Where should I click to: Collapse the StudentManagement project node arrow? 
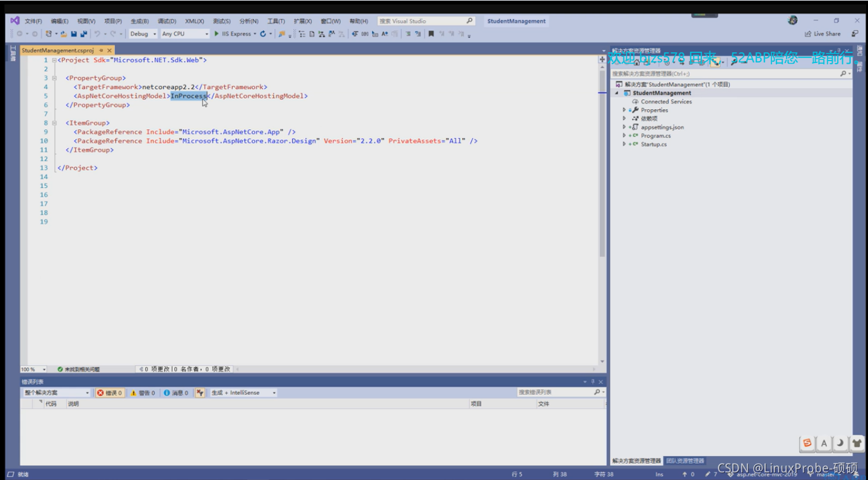pyautogui.click(x=617, y=93)
